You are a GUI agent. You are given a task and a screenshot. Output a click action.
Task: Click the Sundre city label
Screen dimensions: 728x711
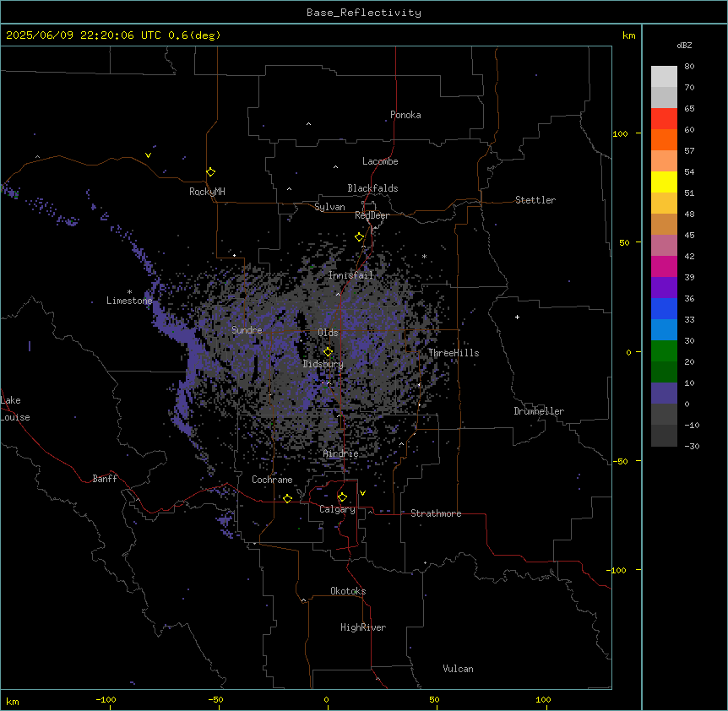pos(247,330)
